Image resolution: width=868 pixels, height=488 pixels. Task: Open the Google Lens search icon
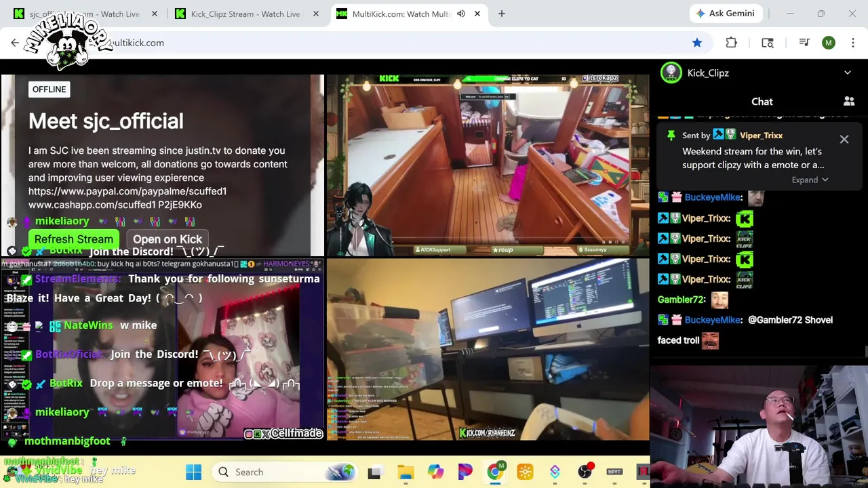click(768, 43)
